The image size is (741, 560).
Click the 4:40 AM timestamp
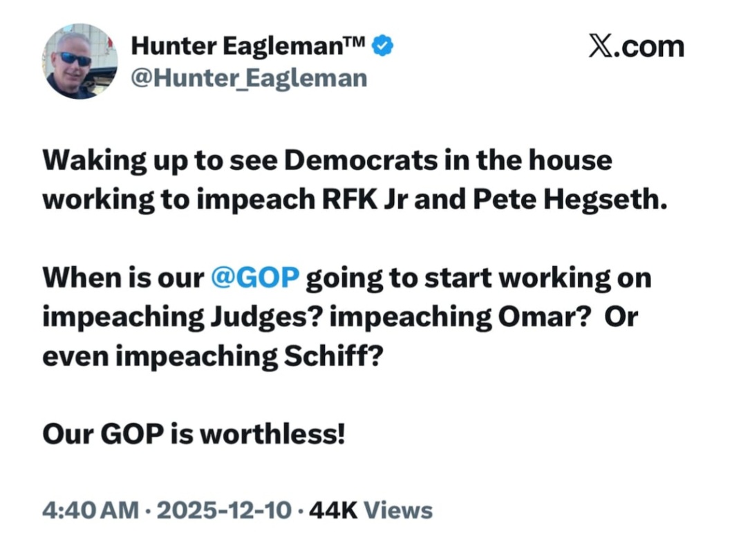(91, 511)
